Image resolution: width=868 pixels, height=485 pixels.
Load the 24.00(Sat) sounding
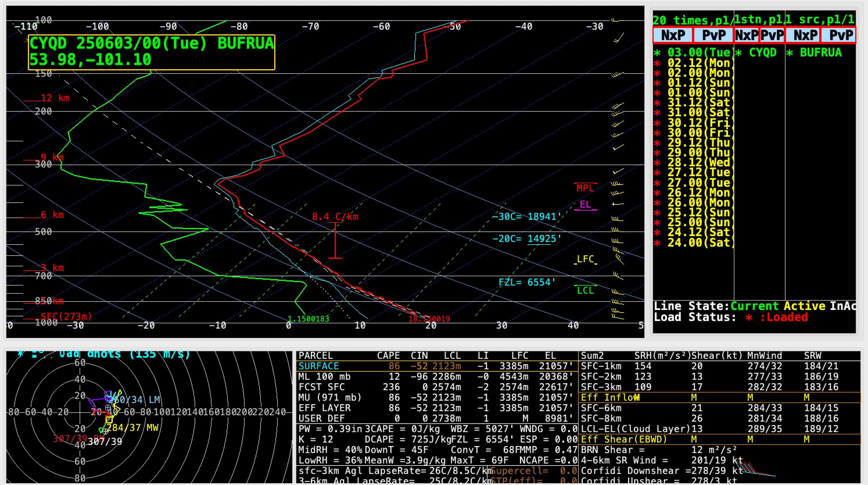click(693, 242)
